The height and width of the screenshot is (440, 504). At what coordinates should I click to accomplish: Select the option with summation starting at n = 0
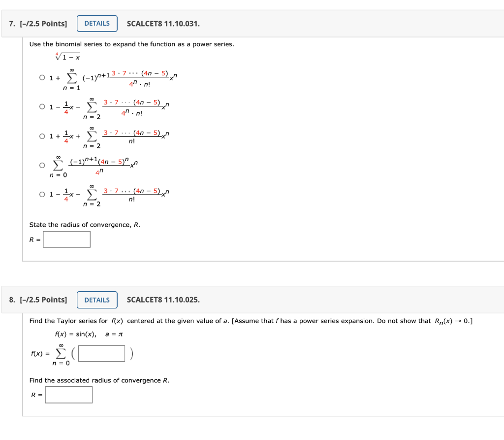coord(42,165)
